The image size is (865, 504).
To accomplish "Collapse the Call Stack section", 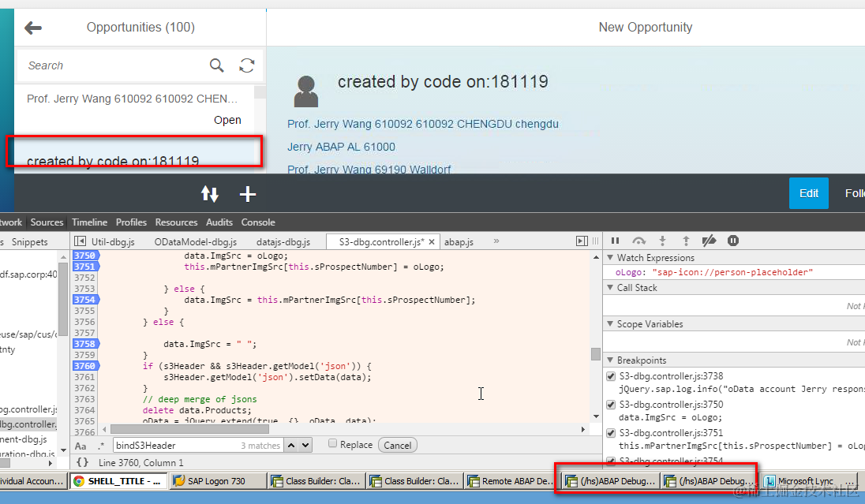I will point(610,287).
